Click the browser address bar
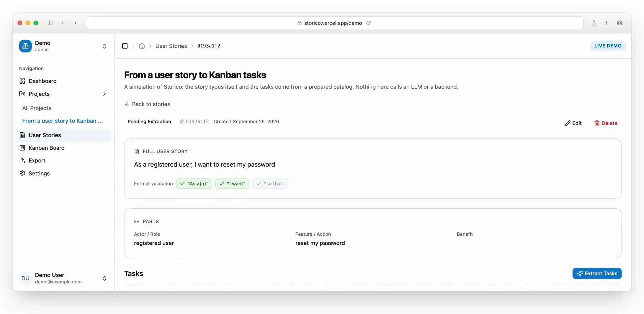The image size is (644, 314). click(335, 23)
